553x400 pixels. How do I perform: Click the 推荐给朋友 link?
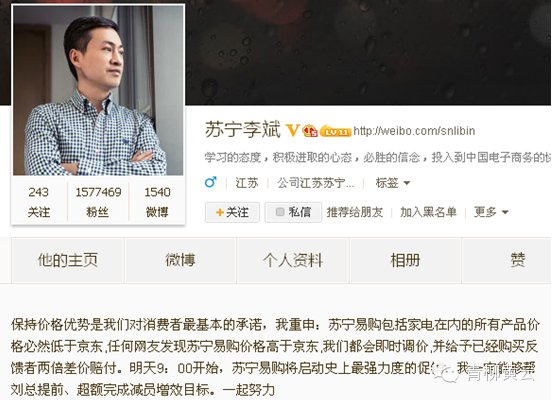point(355,212)
